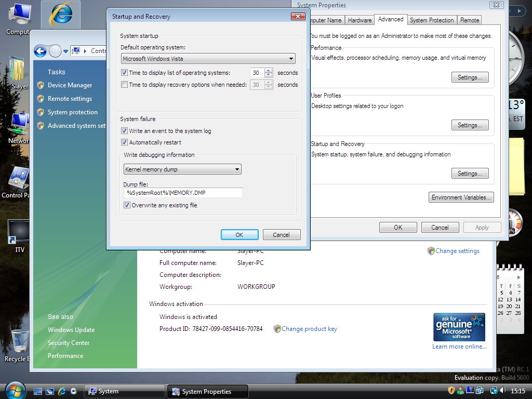Switch to System taskbar button
Screen dimensions: 532x399
(x=125, y=391)
